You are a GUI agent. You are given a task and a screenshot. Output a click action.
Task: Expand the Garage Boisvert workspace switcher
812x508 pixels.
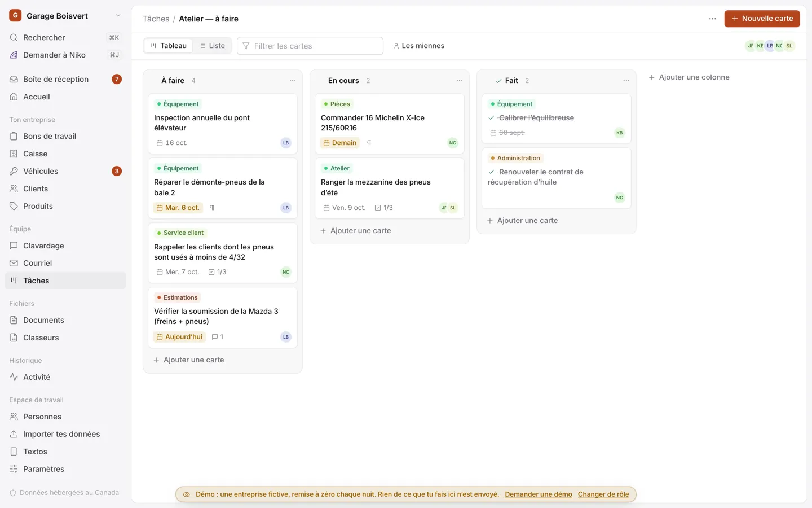pos(65,16)
